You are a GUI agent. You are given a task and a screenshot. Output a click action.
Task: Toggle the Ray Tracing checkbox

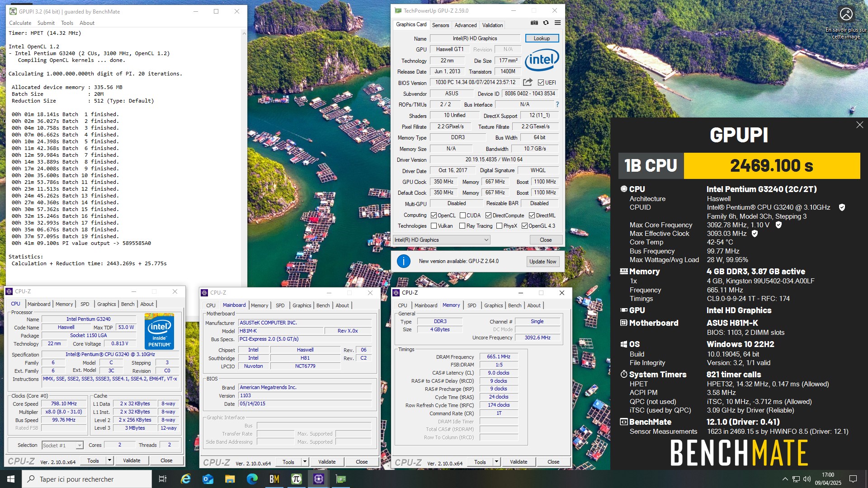[462, 226]
